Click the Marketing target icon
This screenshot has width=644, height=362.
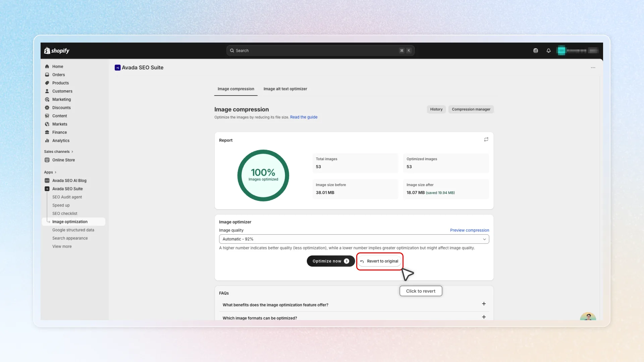47,100
